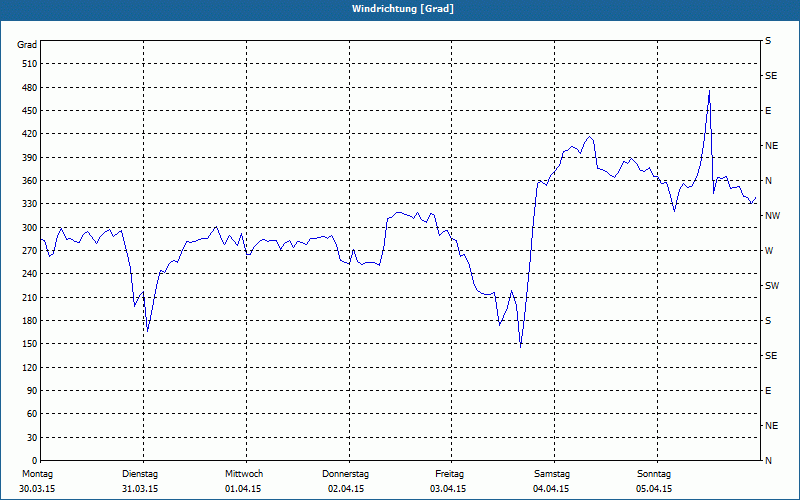800x500 pixels.
Task: Click the date 02.04.15
Action: point(346,489)
